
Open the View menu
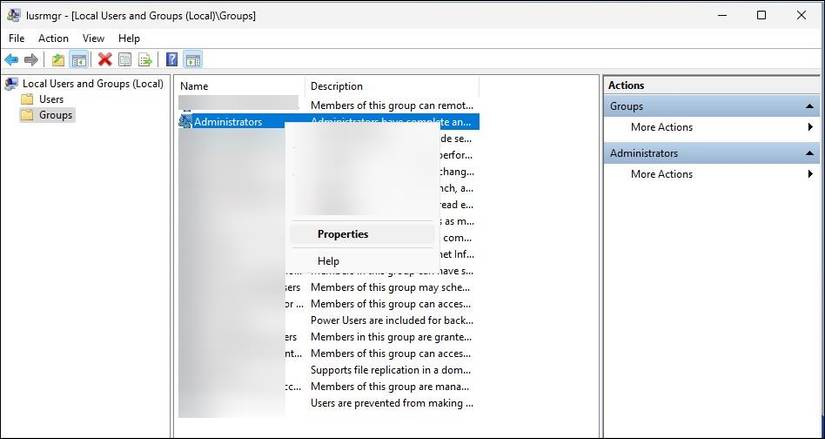tap(93, 38)
